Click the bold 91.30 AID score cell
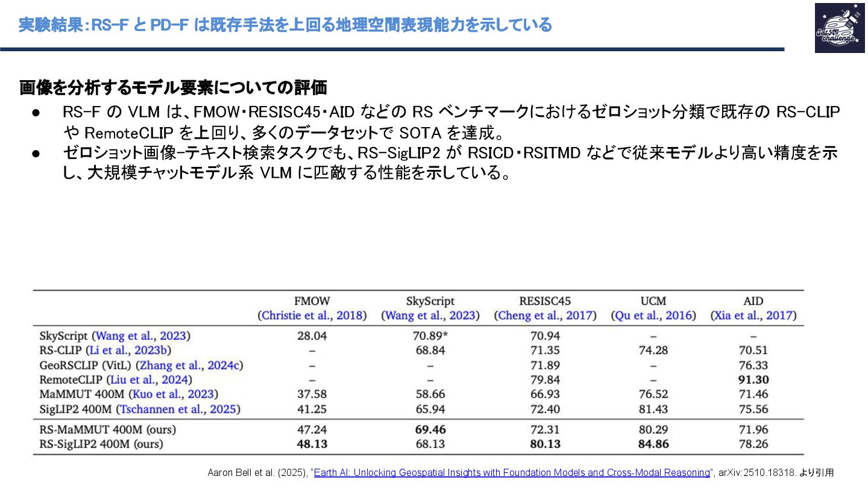 pyautogui.click(x=753, y=380)
